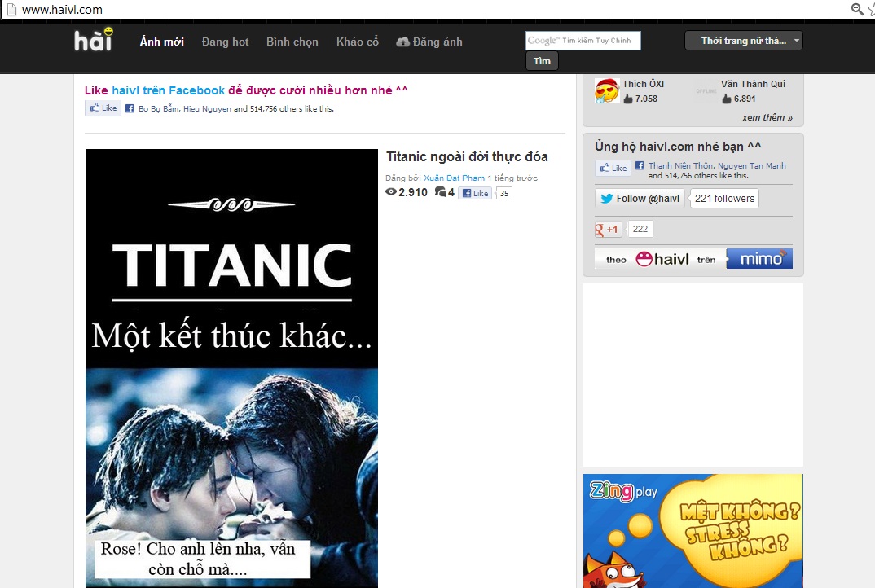Open the Bình chọn tab

point(292,42)
